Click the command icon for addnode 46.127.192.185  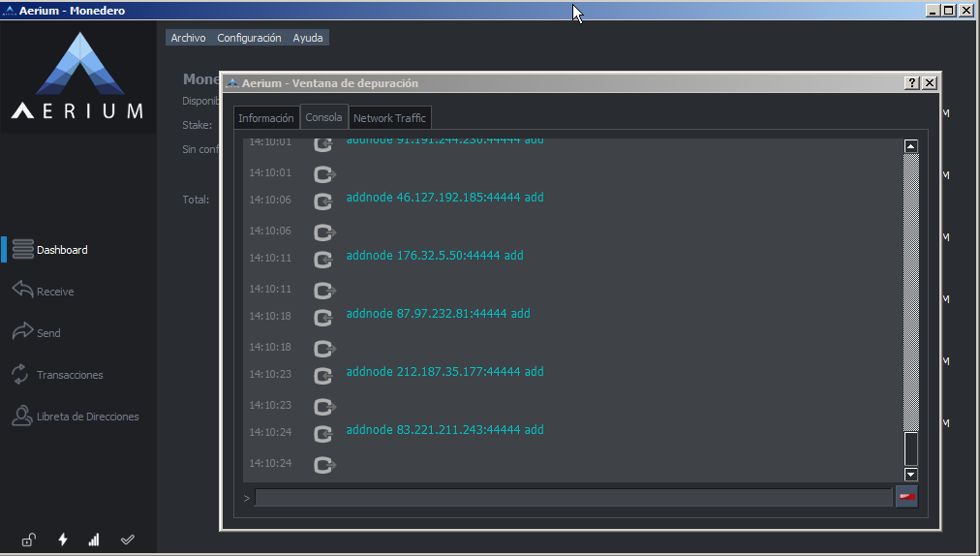coord(323,201)
